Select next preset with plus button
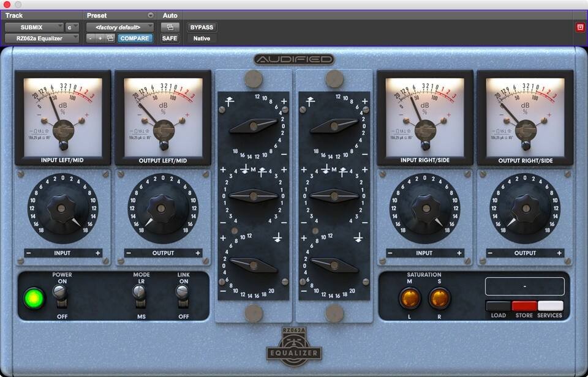Image resolution: width=588 pixels, height=377 pixels. pos(100,38)
